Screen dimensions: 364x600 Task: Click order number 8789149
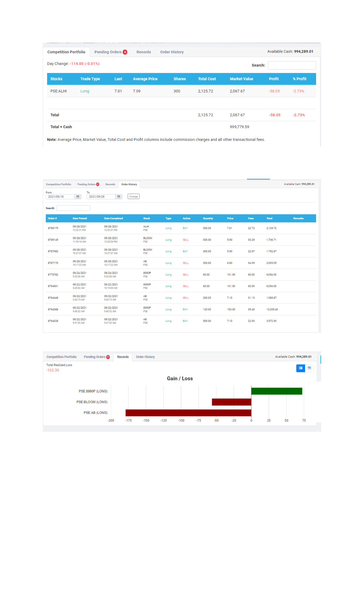click(x=53, y=240)
